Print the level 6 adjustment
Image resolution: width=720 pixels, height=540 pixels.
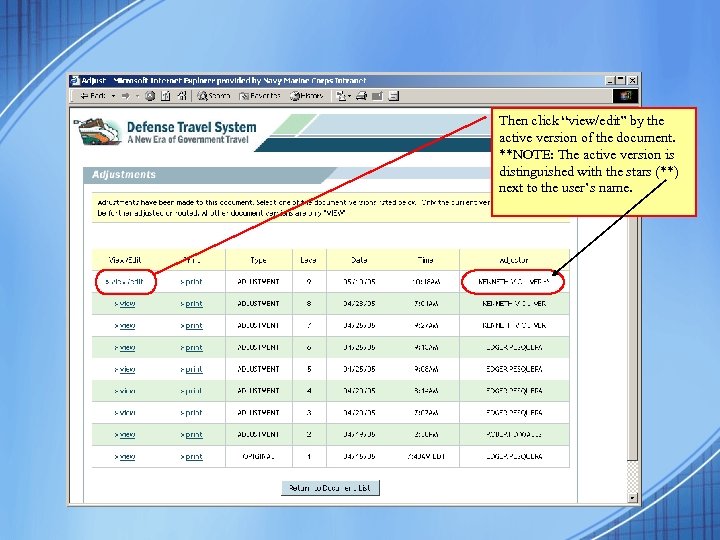[191, 348]
